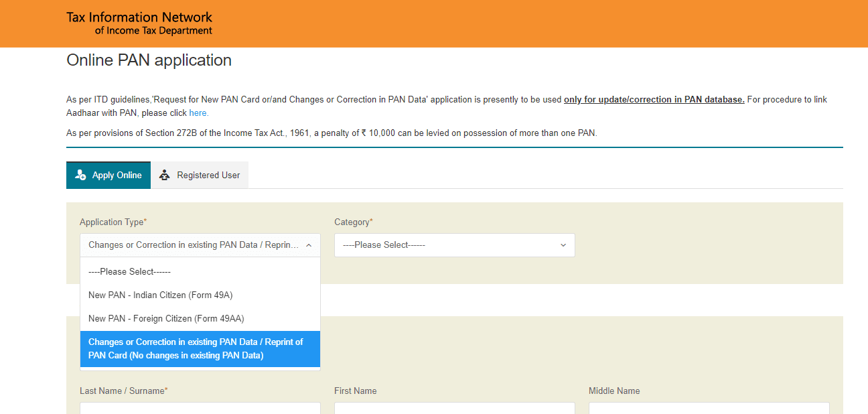Click the Application Type field label
Viewport: 868px width, 414px height.
click(113, 222)
